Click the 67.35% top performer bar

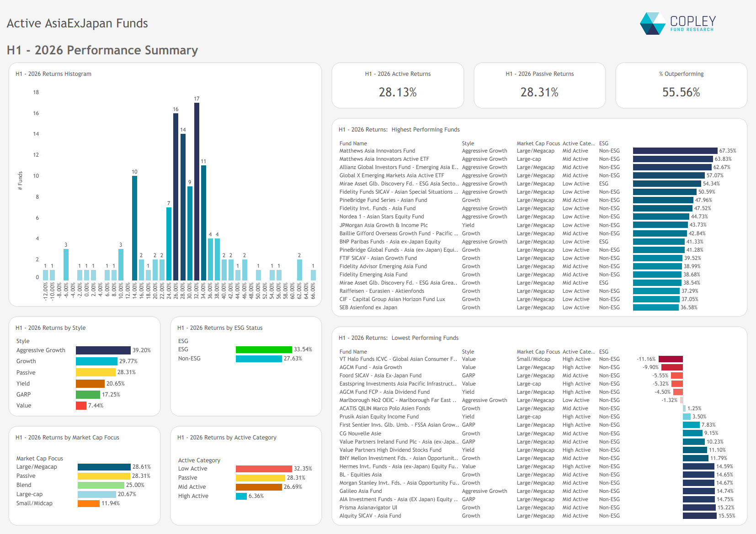point(675,151)
